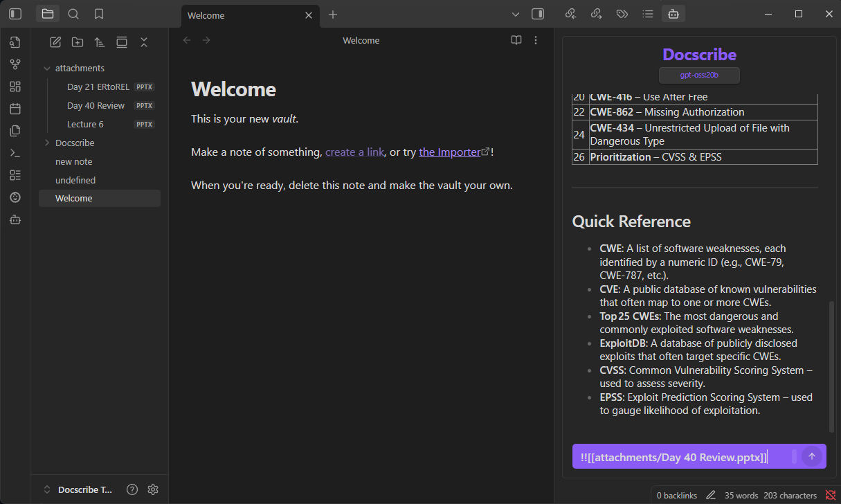Viewport: 841px width, 504px height.
Task: Send the Docscribe chat message
Action: pyautogui.click(x=812, y=456)
